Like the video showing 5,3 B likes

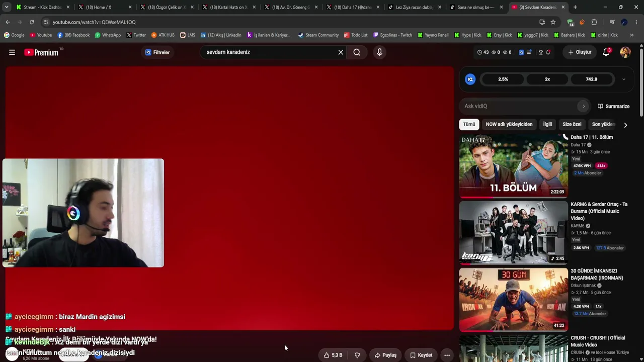point(333,355)
